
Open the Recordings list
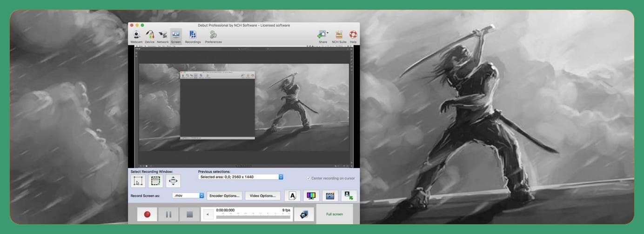point(193,36)
